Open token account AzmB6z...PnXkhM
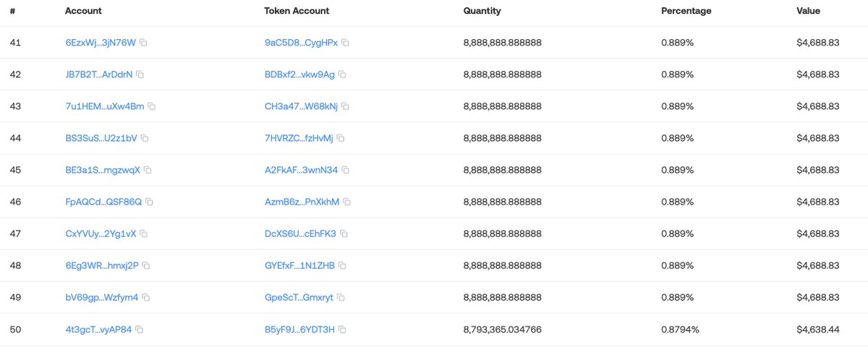 [x=302, y=202]
